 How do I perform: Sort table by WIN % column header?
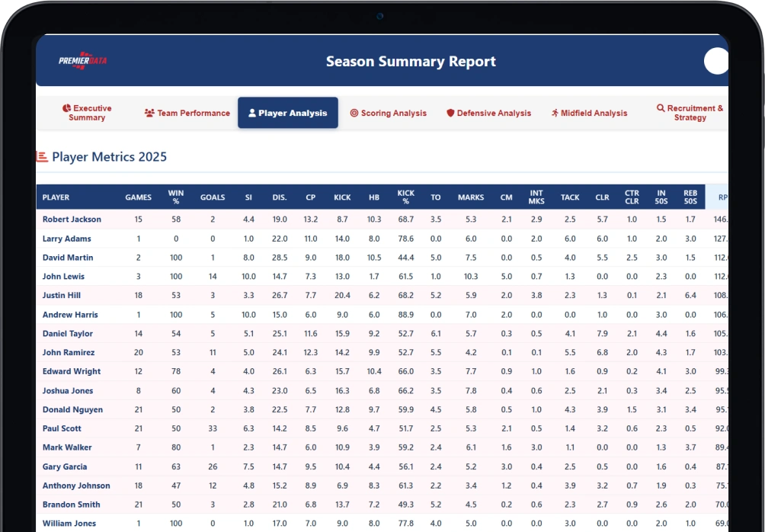(176, 197)
